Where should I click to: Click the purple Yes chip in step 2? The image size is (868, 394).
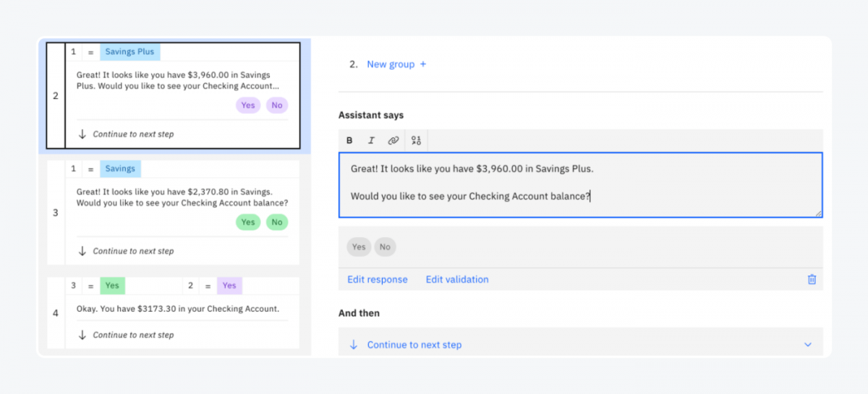[248, 106]
